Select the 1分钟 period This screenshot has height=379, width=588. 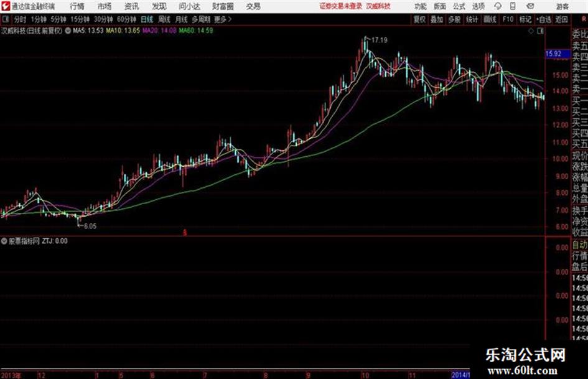(x=38, y=19)
